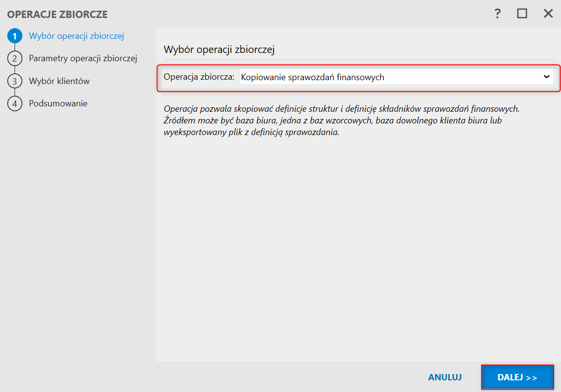Click the ANULUJ button

445,377
